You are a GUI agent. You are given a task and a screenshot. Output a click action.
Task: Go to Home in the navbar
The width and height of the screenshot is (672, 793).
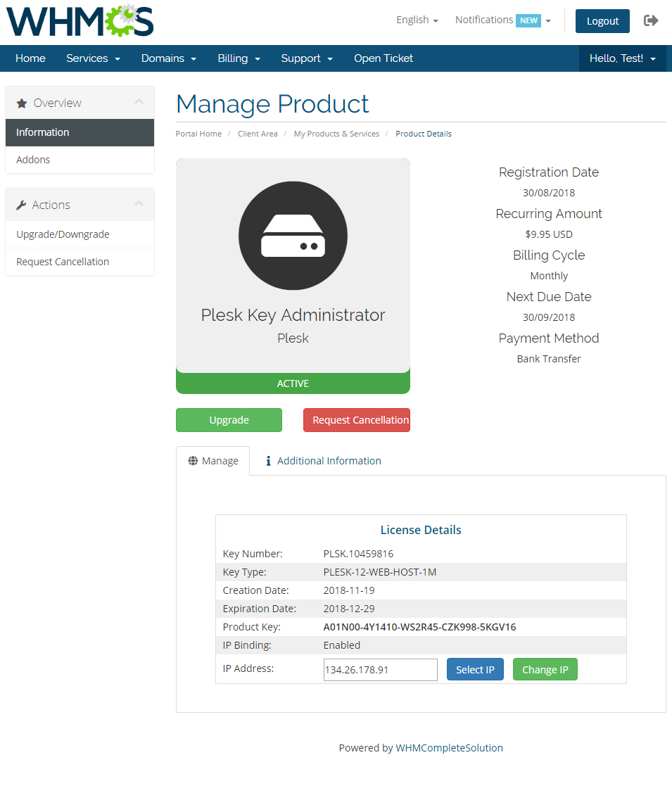pyautogui.click(x=30, y=58)
